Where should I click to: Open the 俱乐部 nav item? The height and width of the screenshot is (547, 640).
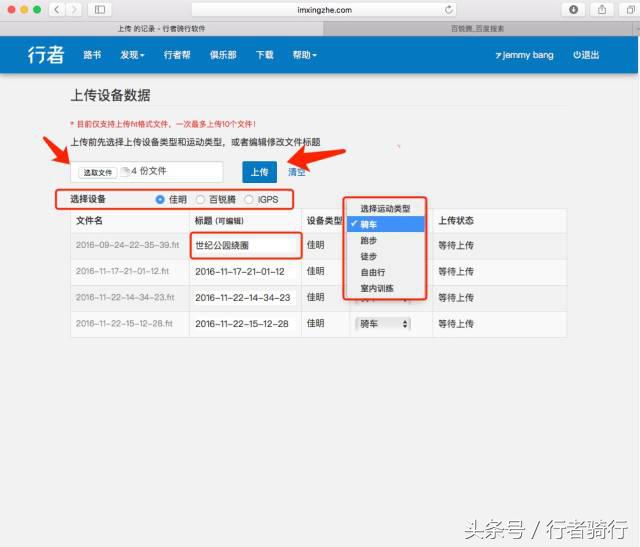tap(223, 55)
